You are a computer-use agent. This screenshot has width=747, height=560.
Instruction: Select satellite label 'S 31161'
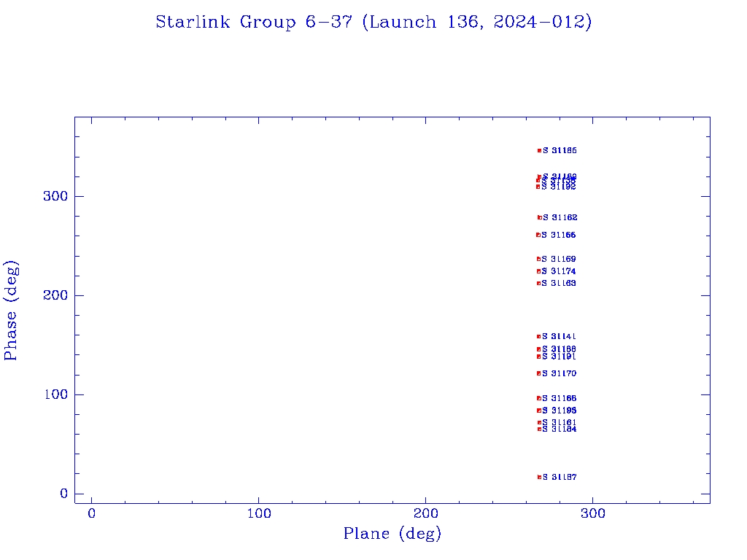click(560, 422)
